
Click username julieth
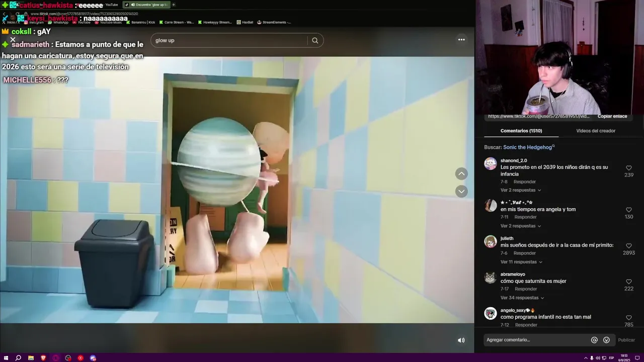point(507,238)
